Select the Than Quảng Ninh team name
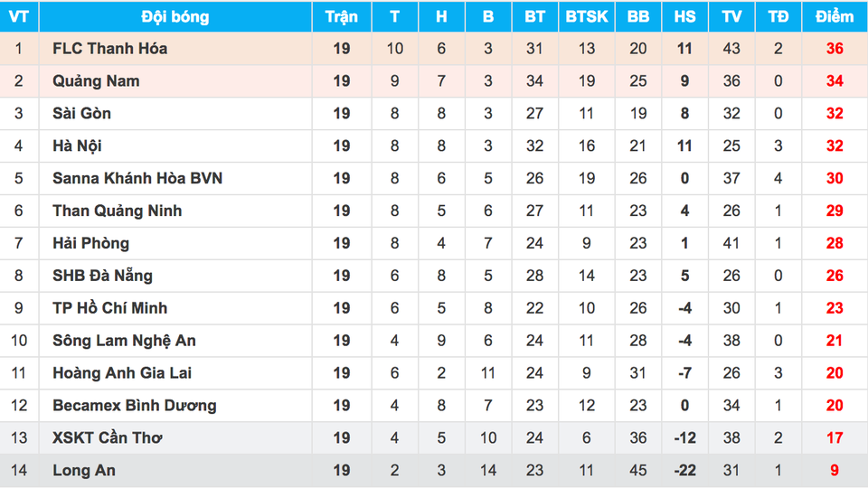The image size is (868, 488). pos(118,211)
